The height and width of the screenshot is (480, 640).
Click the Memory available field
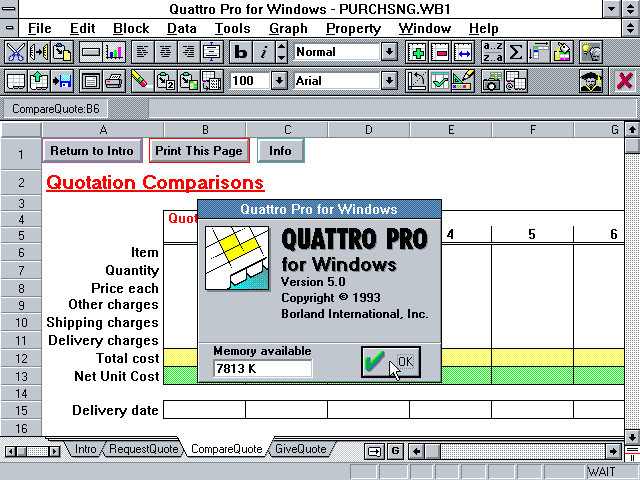[x=262, y=369]
